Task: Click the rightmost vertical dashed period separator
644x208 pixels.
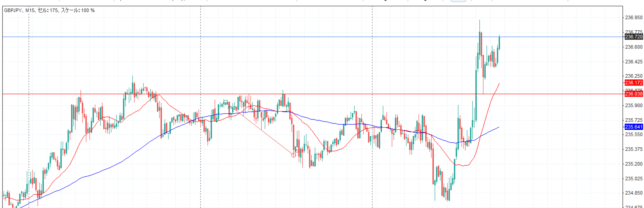Action: [372, 63]
